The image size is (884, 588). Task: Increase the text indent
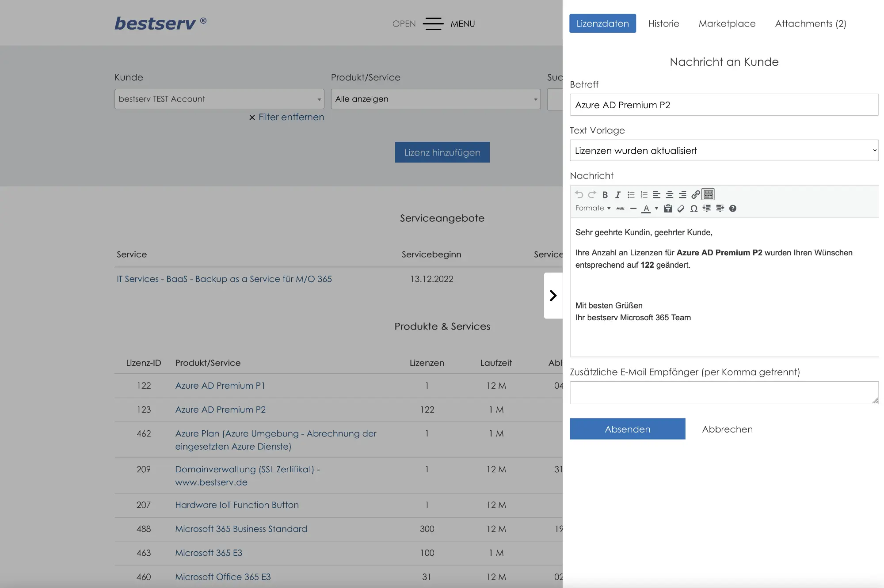coord(720,209)
